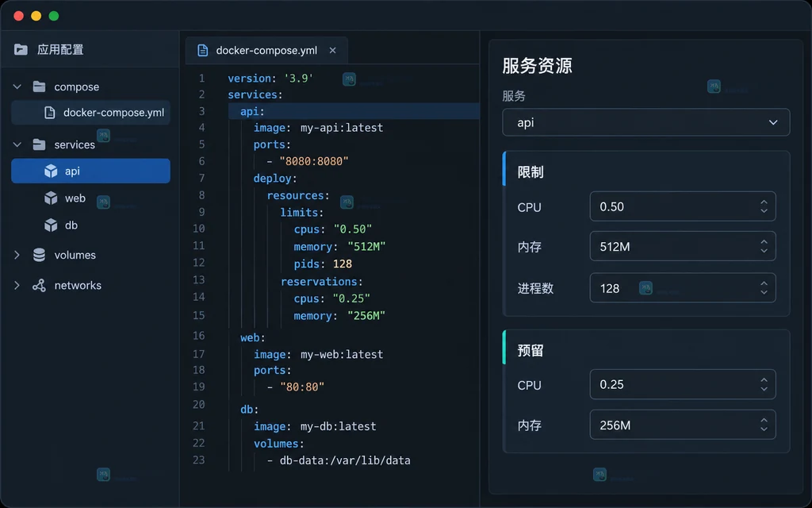Viewport: 812px width, 508px height.
Task: Click the 应用配置 folder icon in the sidebar header
Action: pos(21,50)
